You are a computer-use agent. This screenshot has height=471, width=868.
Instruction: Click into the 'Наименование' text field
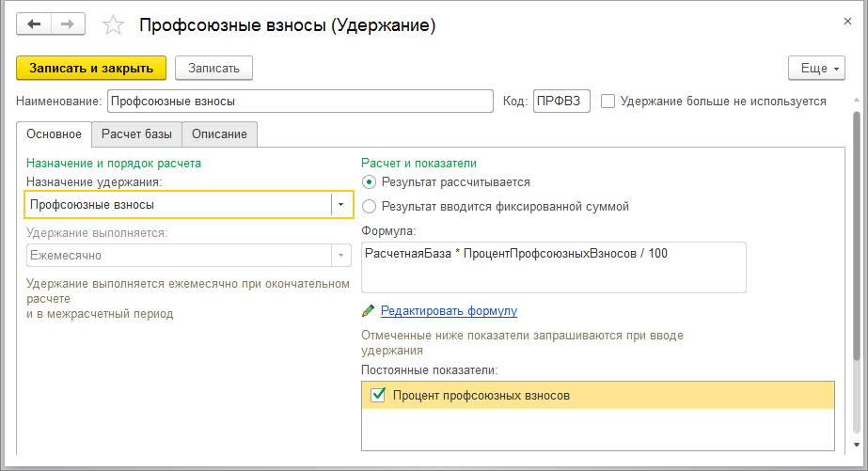click(300, 101)
